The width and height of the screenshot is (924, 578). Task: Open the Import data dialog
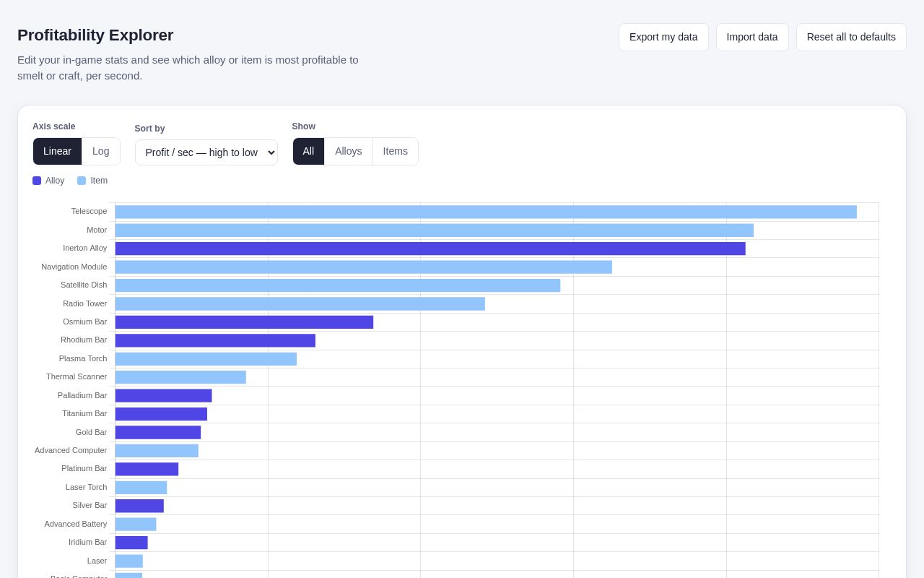click(752, 37)
